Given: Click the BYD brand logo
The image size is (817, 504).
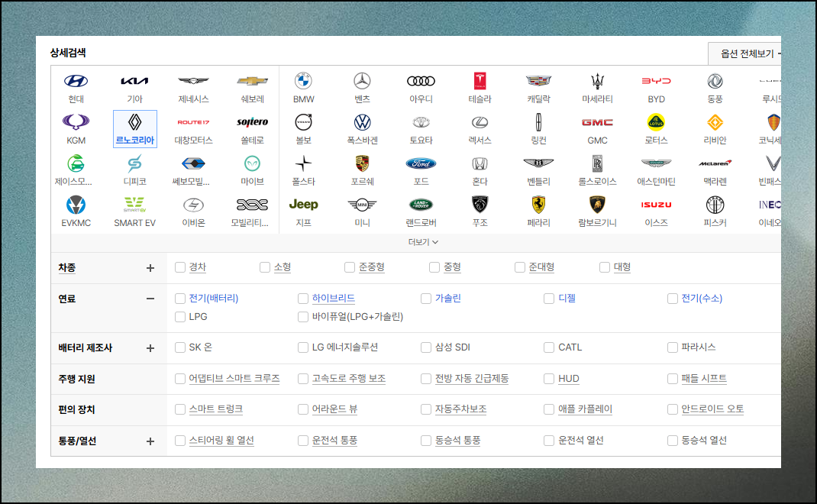Looking at the screenshot, I should click(x=656, y=81).
